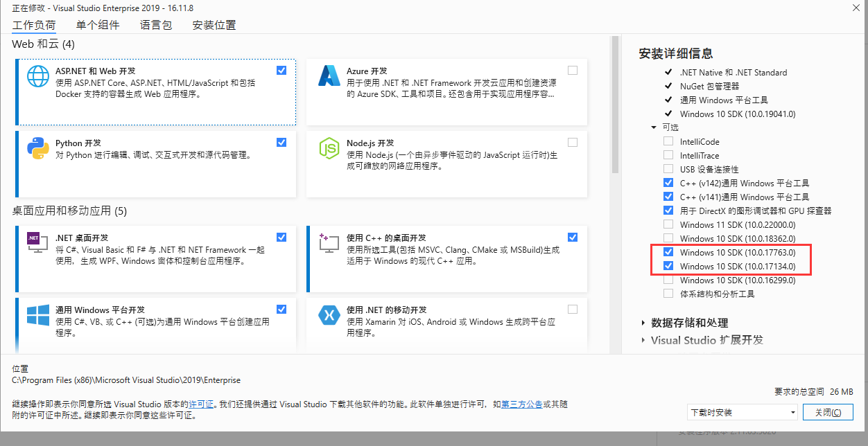
Task: Enable the IntelliCode component
Action: pos(668,141)
